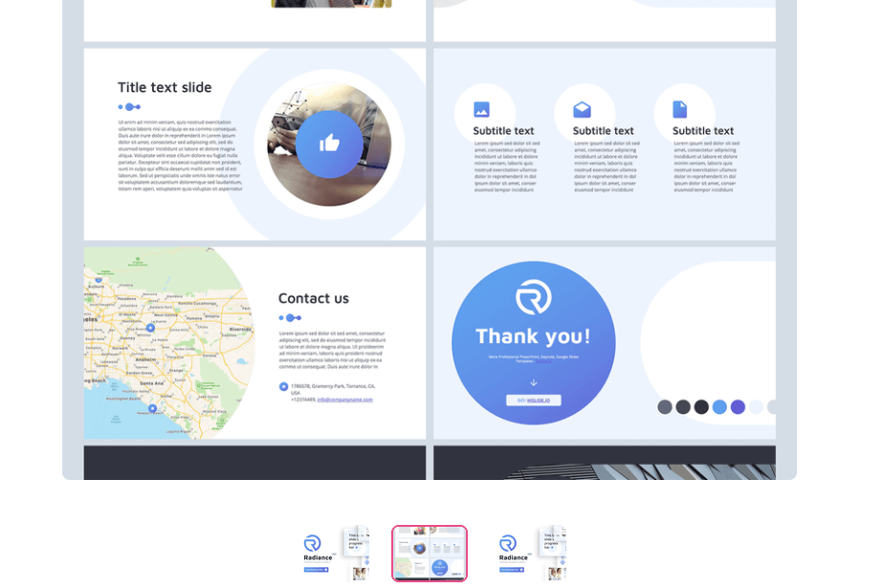Pick the first slate gray color swatch
The image size is (883, 588).
tap(665, 407)
